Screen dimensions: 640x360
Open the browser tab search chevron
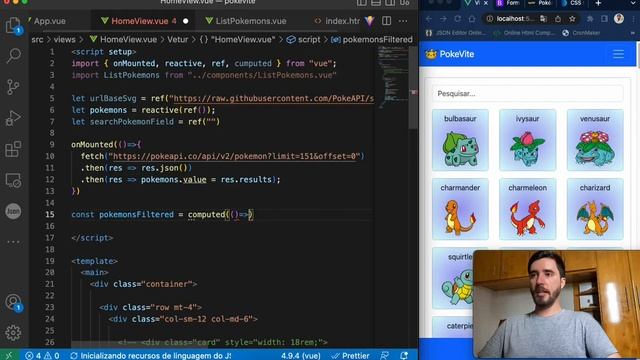[x=634, y=3]
